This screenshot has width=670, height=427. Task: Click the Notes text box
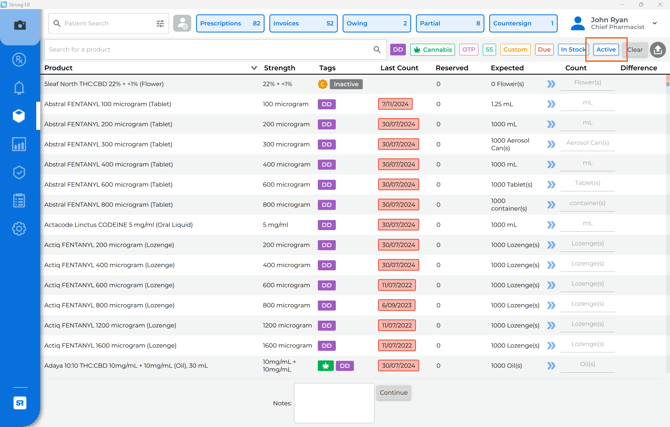click(334, 403)
